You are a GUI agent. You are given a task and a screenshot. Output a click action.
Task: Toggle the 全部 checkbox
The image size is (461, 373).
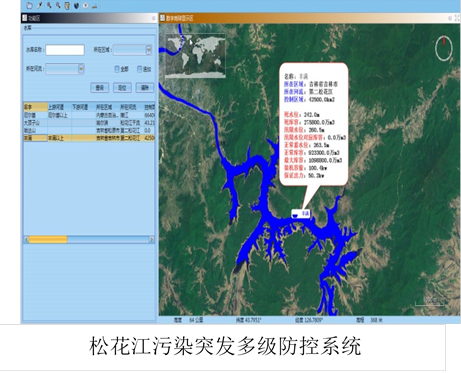coord(117,69)
